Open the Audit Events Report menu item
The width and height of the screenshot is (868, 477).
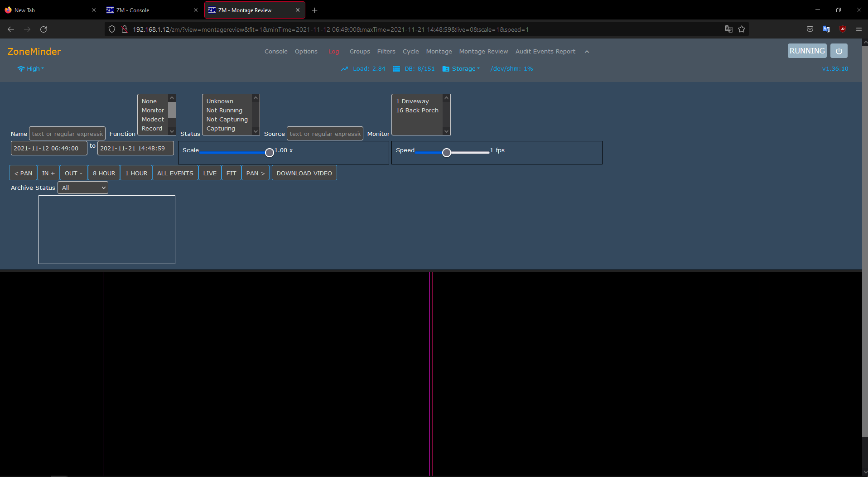545,52
